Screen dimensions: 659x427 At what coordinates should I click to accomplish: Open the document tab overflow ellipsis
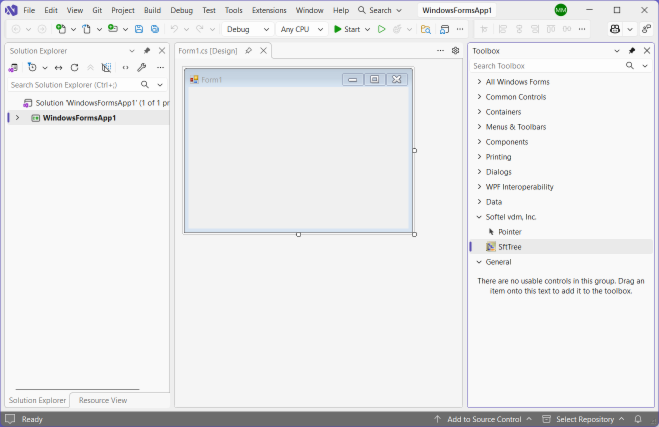coord(440,50)
